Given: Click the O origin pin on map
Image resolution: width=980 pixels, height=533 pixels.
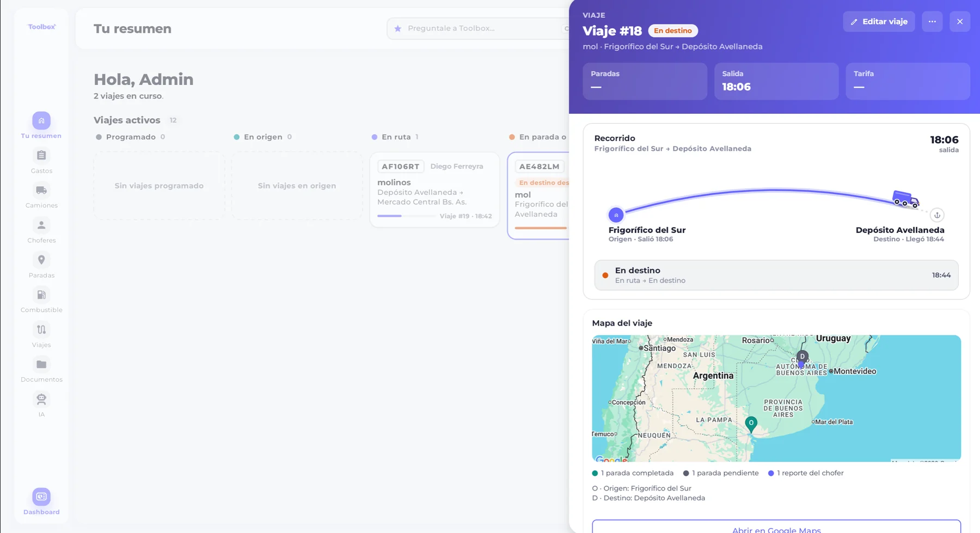Looking at the screenshot, I should [751, 424].
